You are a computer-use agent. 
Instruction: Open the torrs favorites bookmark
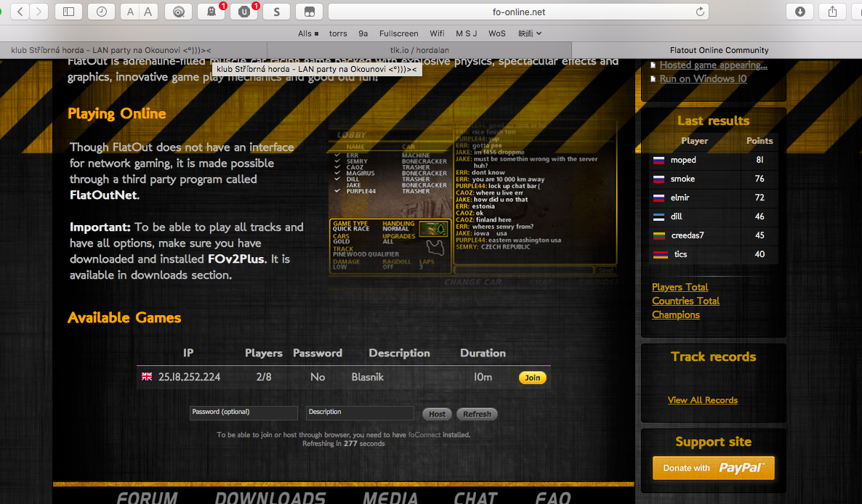338,33
